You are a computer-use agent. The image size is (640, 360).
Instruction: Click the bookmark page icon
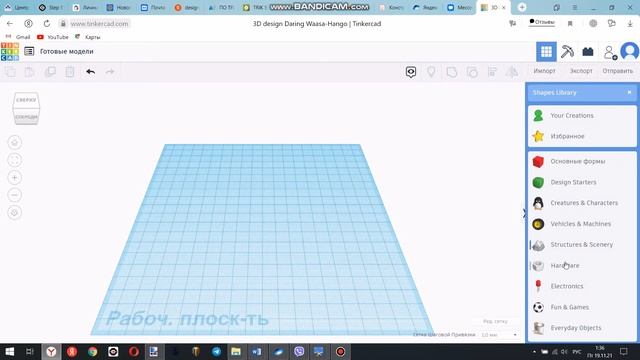[570, 24]
